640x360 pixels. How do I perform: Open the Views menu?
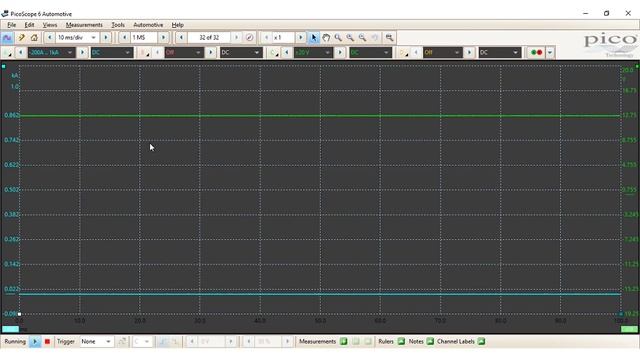[x=50, y=25]
